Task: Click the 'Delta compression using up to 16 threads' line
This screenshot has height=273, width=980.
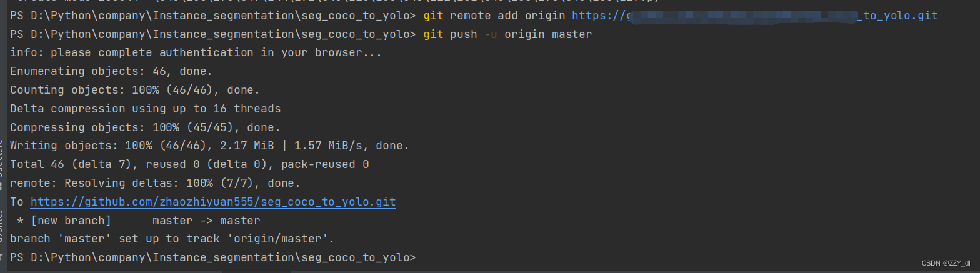Action: (x=145, y=109)
